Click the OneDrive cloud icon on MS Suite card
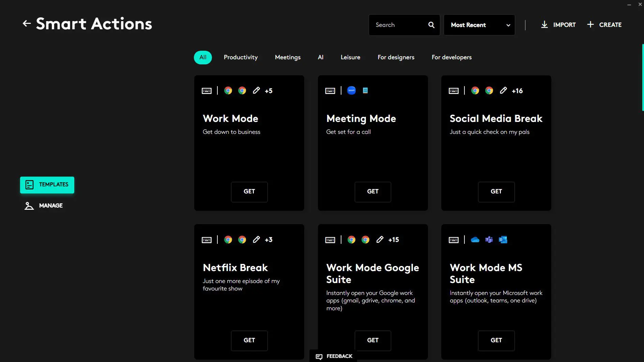 pos(475,240)
